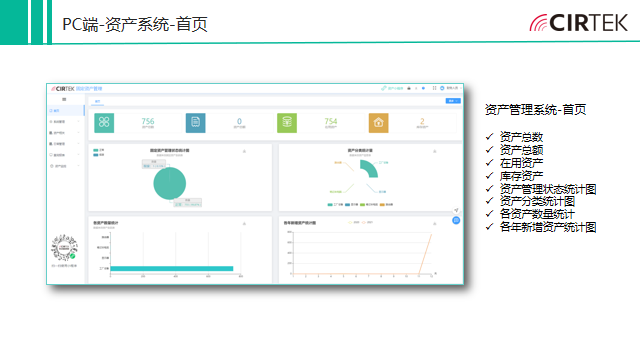Click the bullet text 在用资产

521,163
